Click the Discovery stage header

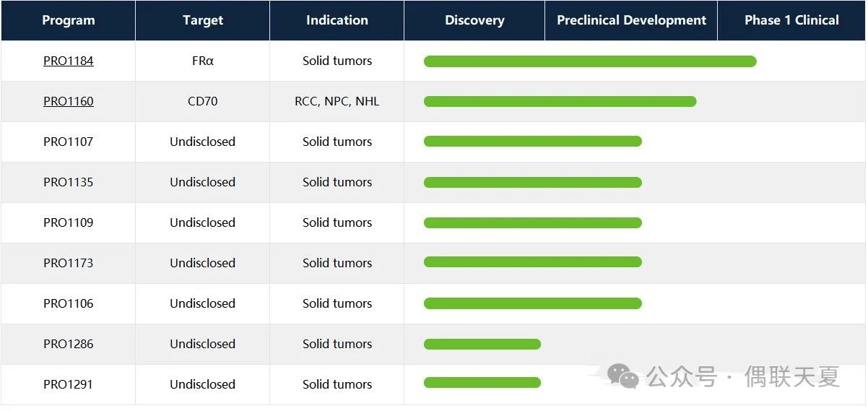coord(474,20)
